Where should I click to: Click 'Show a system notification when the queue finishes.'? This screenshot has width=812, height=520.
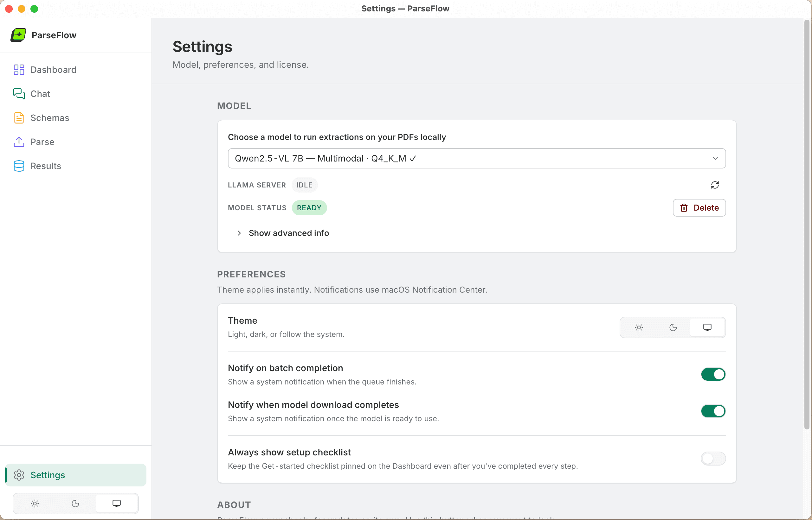322,382
